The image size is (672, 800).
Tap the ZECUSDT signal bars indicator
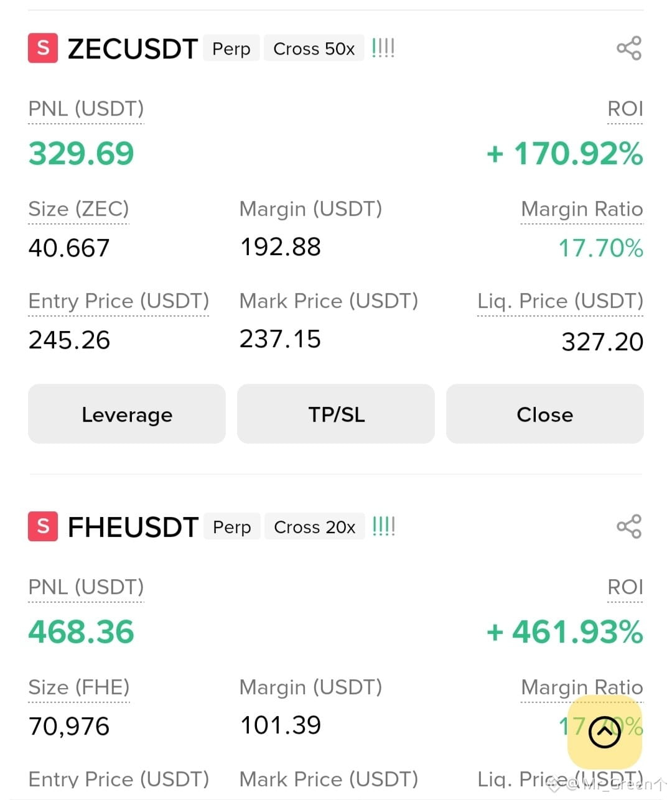(x=383, y=48)
